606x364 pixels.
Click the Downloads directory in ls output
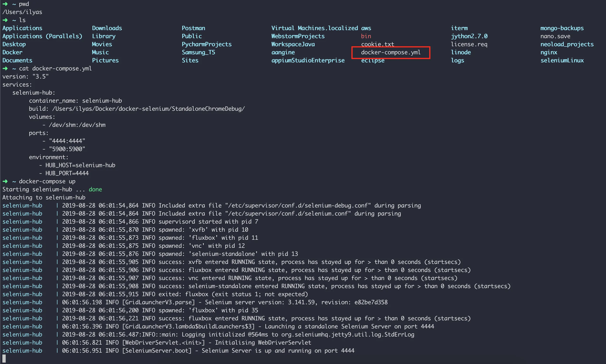pos(107,28)
